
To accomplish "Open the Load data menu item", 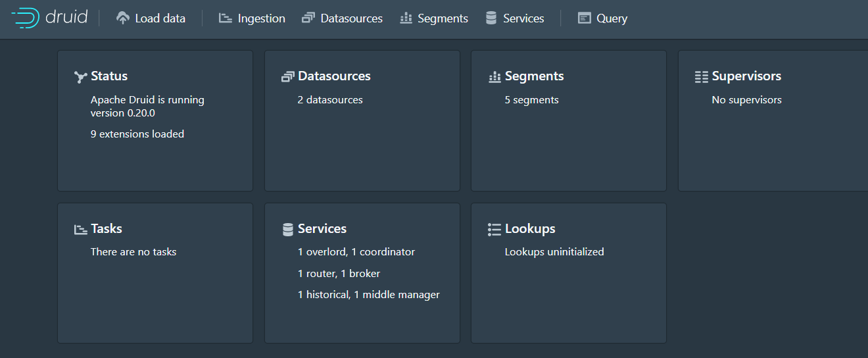I will (151, 18).
